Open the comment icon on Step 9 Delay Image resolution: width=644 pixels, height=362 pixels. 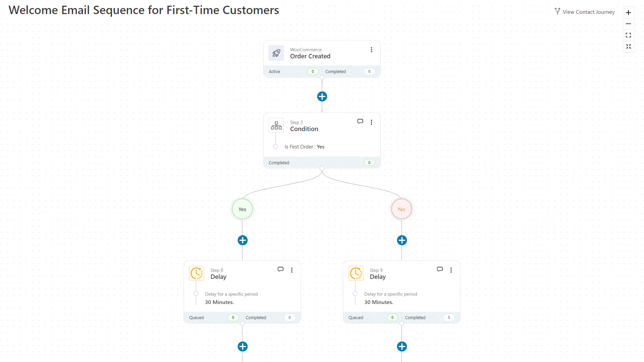coord(440,269)
